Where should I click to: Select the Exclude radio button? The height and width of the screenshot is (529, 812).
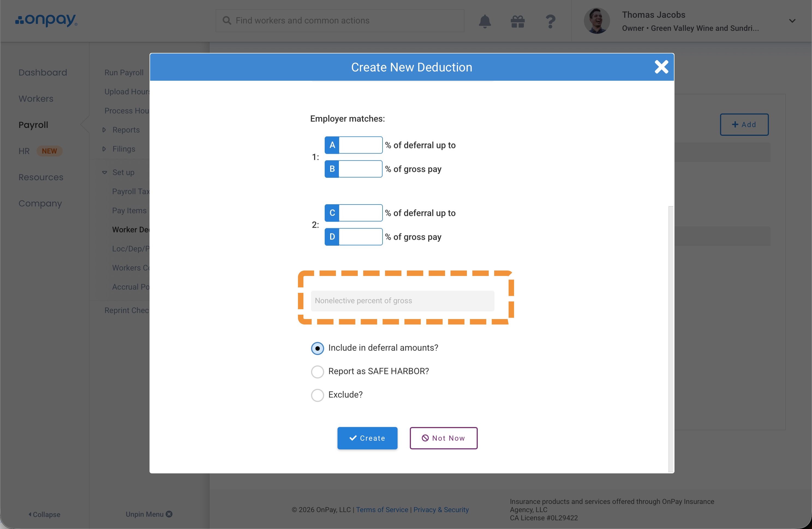pyautogui.click(x=317, y=395)
